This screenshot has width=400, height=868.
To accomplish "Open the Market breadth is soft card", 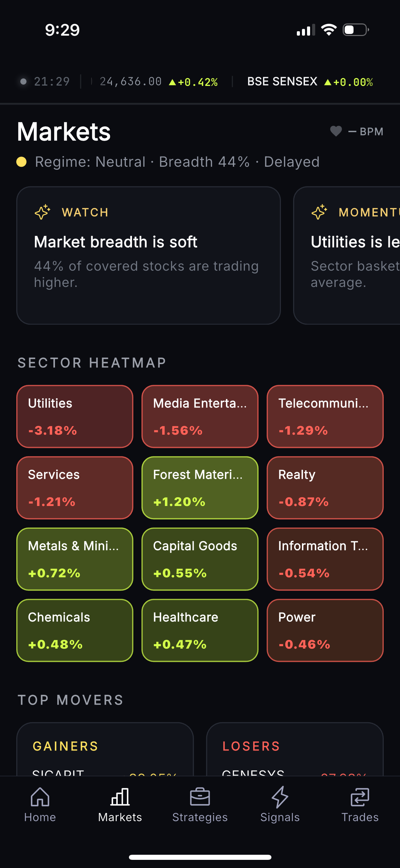I will 149,255.
